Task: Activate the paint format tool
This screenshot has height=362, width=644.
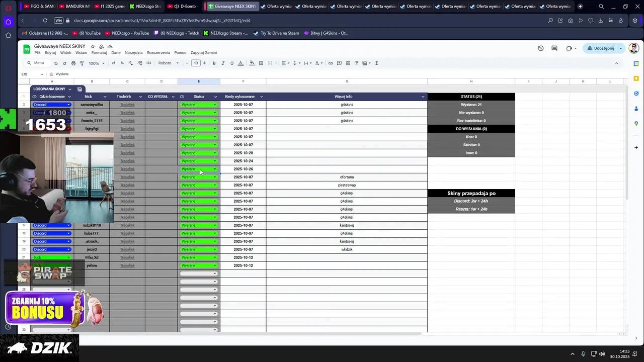Action: pyautogui.click(x=82, y=63)
